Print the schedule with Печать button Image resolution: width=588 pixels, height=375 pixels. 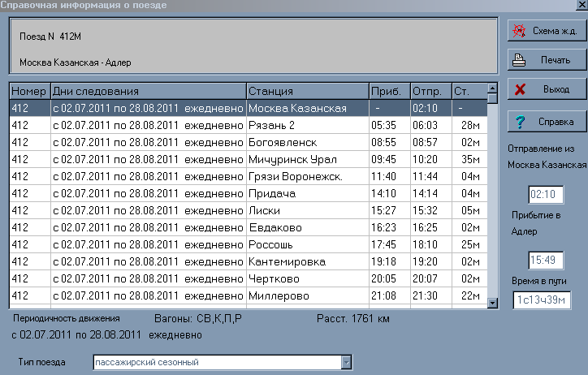[547, 60]
